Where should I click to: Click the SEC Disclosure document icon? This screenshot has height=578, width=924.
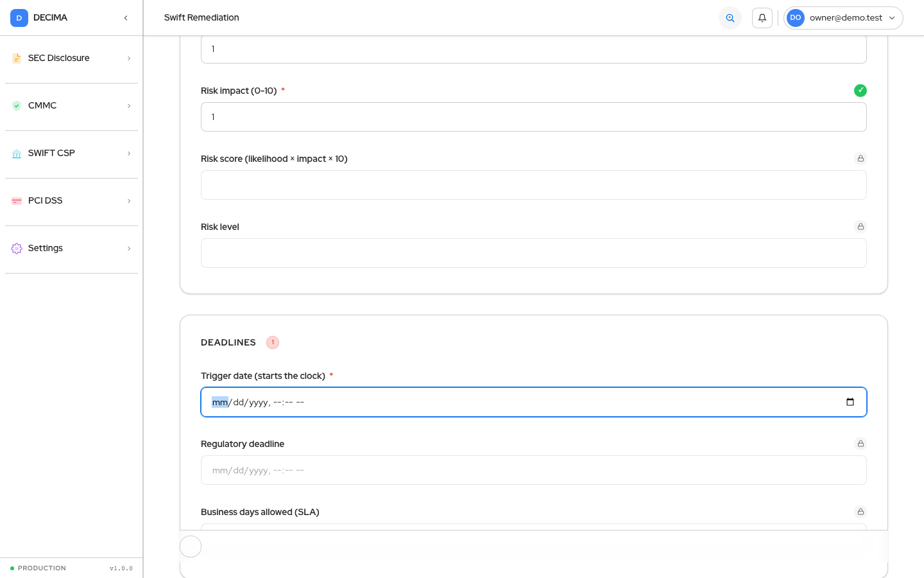tap(17, 58)
